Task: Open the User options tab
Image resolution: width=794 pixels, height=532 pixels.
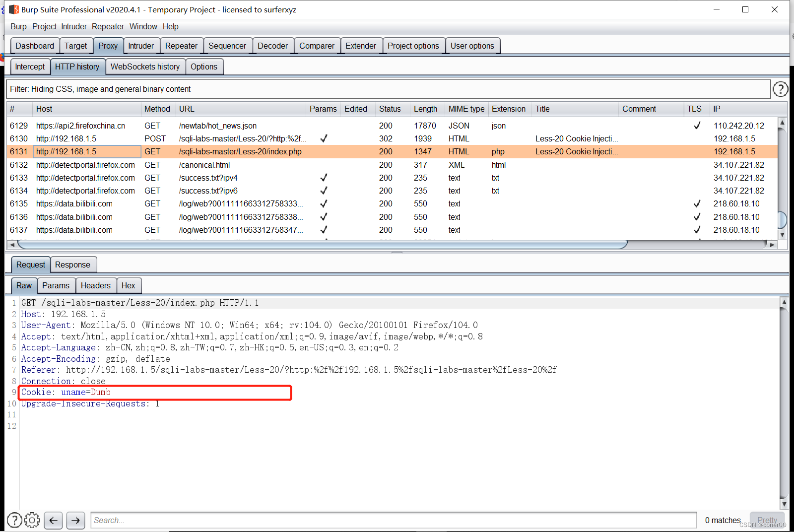Action: (x=472, y=46)
